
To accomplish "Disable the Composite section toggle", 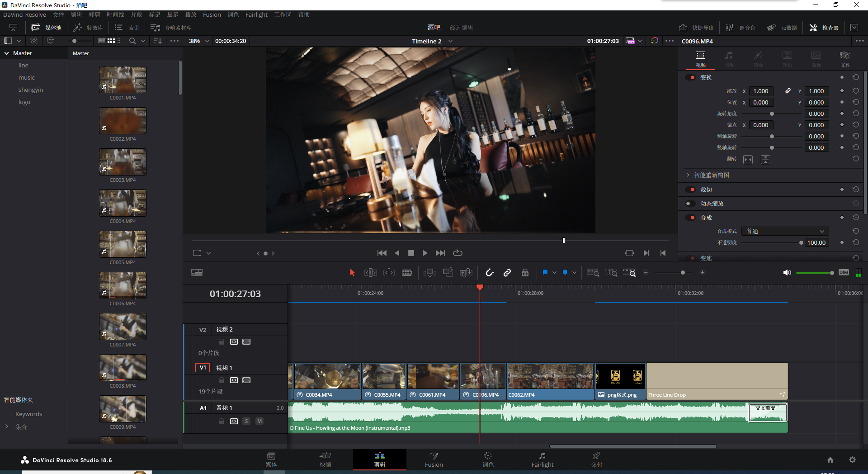I will (x=690, y=218).
